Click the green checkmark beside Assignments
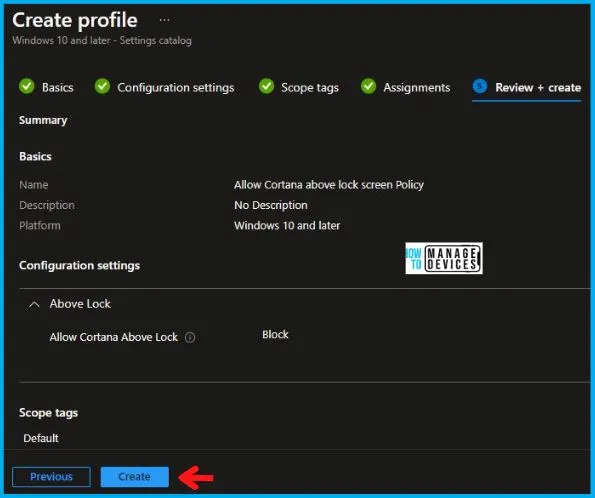This screenshot has width=595, height=498. (x=368, y=87)
